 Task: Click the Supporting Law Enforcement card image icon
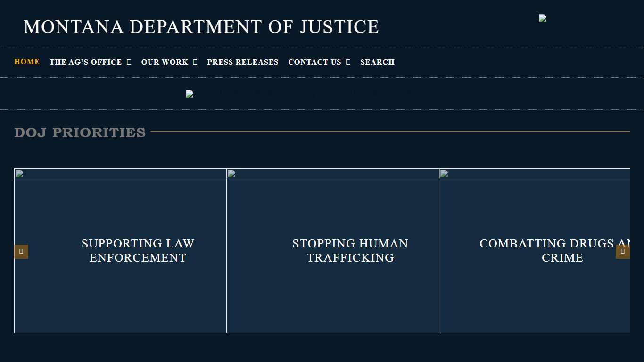coord(19,173)
